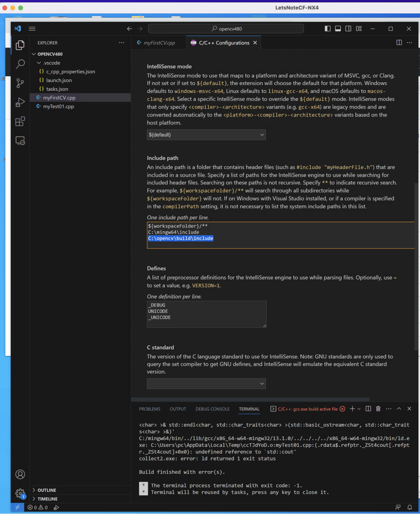Screen dimensions: 420x514
Task: Open c_cpp_properties.json file
Action: click(x=71, y=72)
